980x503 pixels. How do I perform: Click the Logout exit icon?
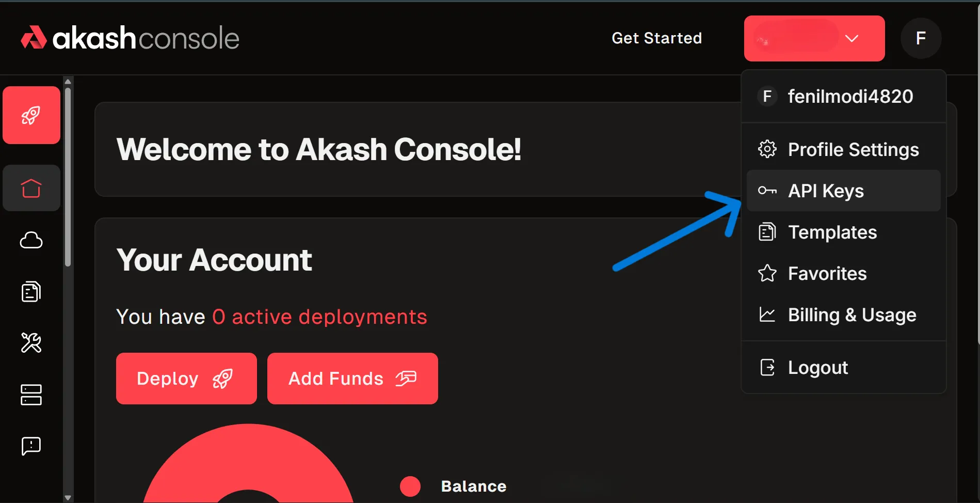(767, 367)
